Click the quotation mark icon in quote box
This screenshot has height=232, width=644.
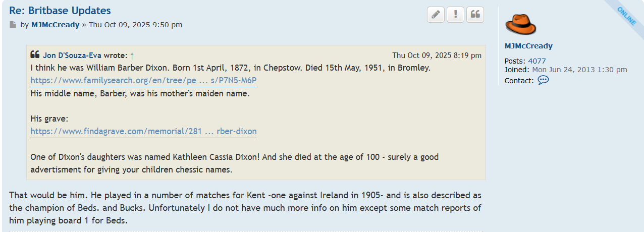coord(35,55)
